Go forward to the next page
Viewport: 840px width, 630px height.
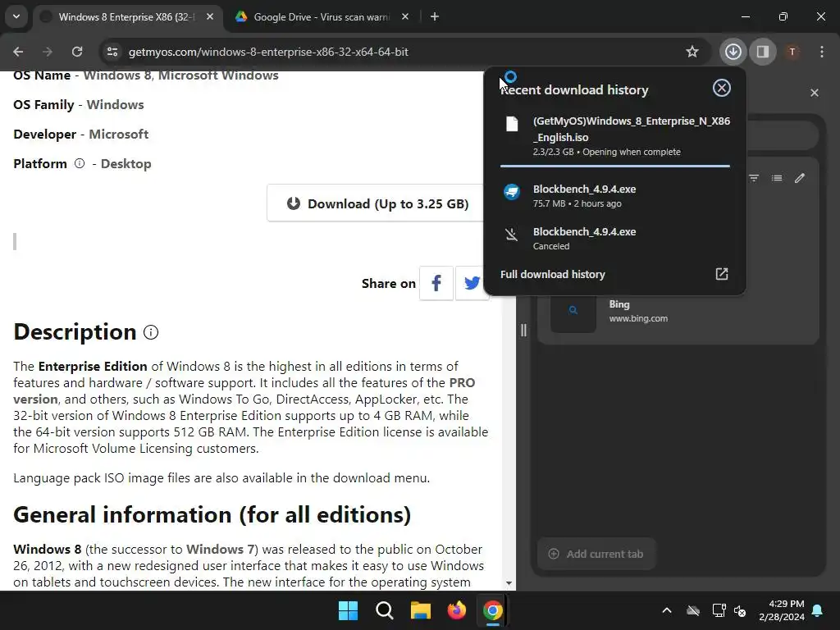48,52
